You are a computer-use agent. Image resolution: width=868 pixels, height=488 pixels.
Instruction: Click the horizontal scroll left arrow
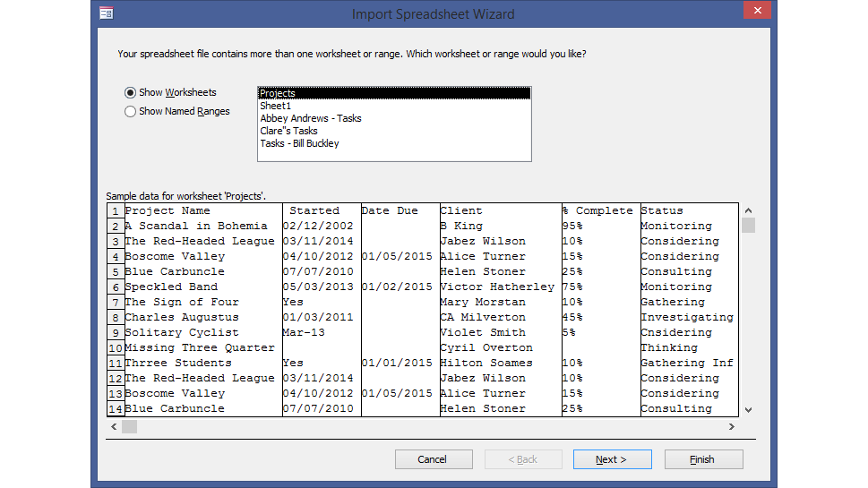point(114,426)
